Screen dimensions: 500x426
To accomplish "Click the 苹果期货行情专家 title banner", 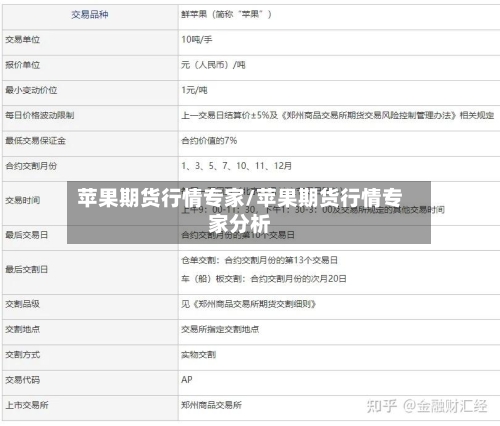I will coord(249,212).
